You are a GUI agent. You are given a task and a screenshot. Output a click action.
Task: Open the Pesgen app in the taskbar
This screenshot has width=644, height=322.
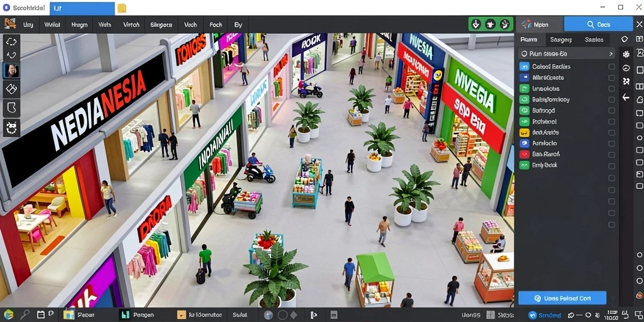[x=138, y=315]
